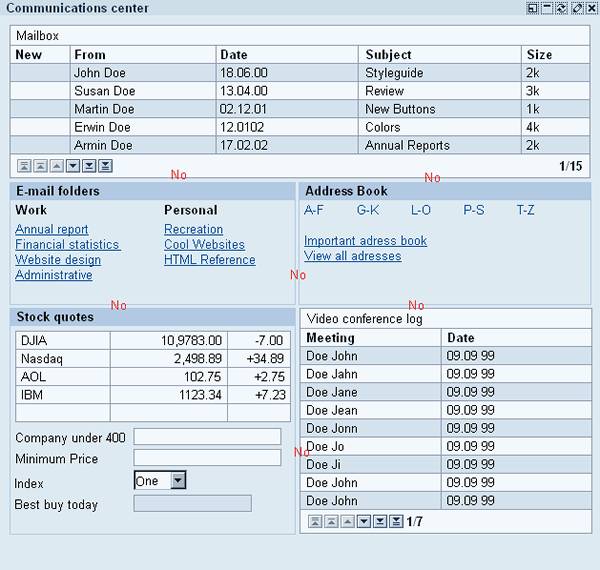Click View all adresses link
This screenshot has height=570, width=600.
pyautogui.click(x=352, y=256)
